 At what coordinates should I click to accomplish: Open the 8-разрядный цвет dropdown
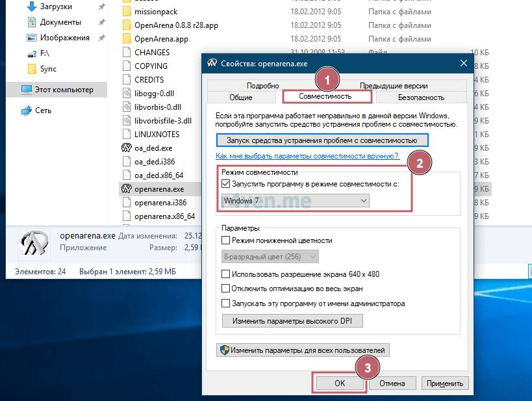(270, 257)
